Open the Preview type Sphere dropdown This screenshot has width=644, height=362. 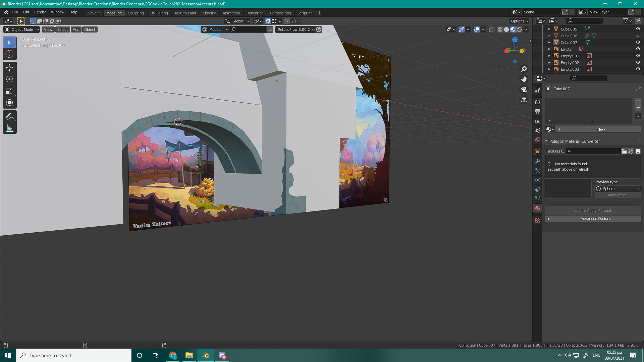pyautogui.click(x=618, y=189)
